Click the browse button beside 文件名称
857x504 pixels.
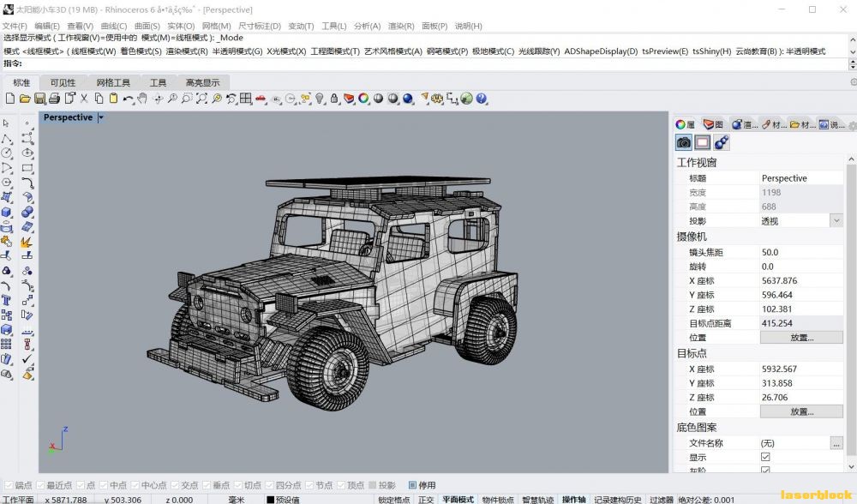click(x=836, y=443)
